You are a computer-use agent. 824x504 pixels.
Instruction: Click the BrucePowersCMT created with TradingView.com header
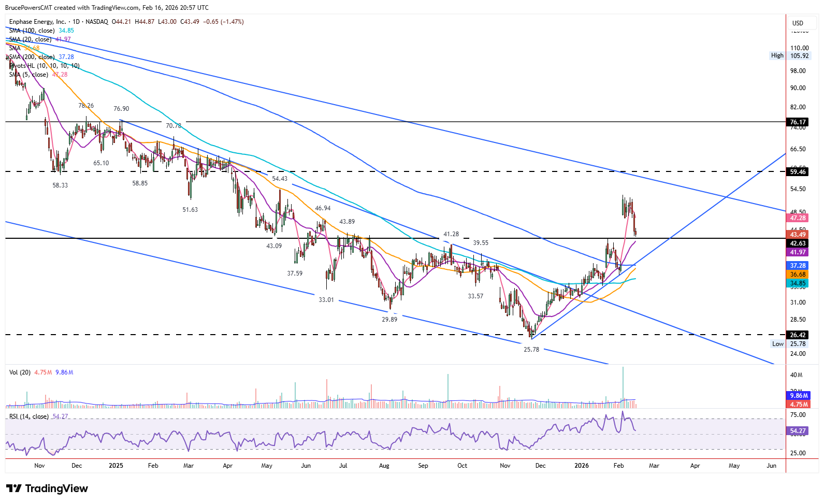tap(107, 8)
